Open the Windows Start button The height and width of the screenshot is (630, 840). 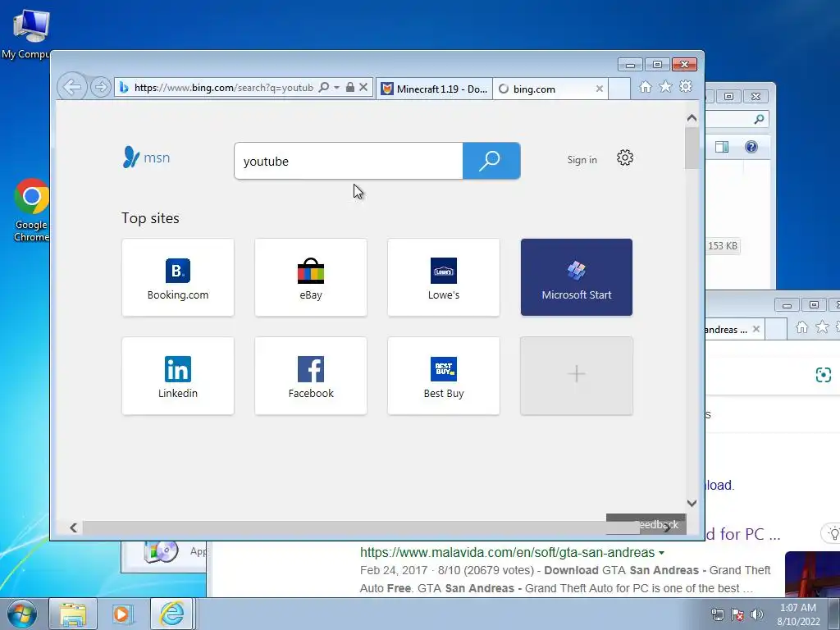21,614
